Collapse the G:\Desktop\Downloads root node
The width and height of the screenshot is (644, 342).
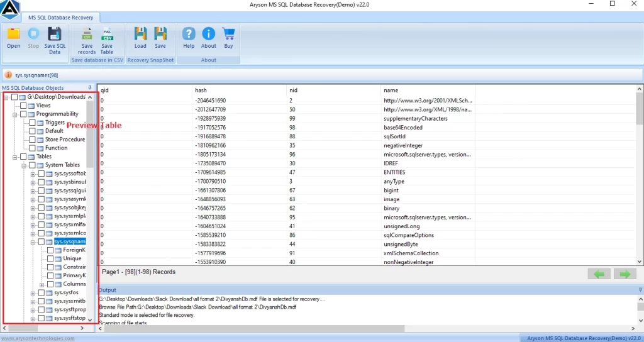point(6,97)
